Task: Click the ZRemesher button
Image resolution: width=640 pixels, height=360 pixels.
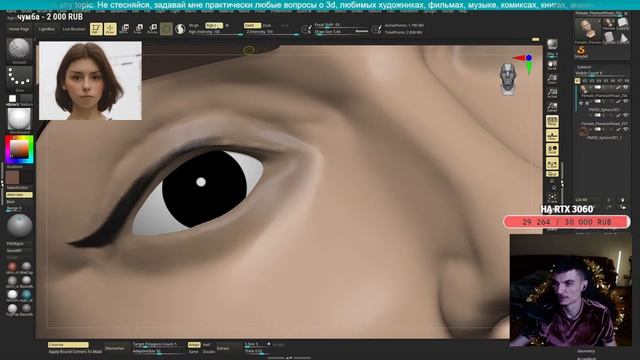Action: click(114, 349)
